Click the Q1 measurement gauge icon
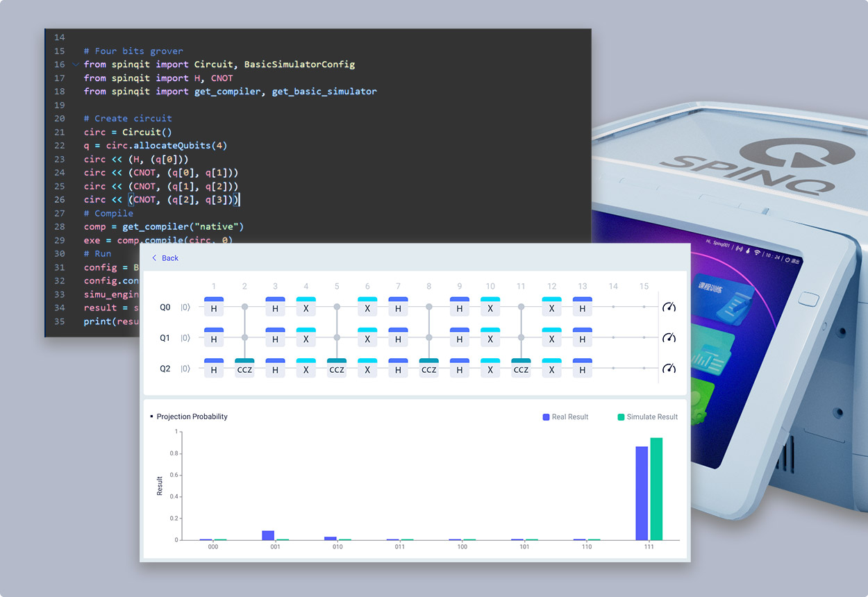Screen dimensions: 868x597 [669, 337]
